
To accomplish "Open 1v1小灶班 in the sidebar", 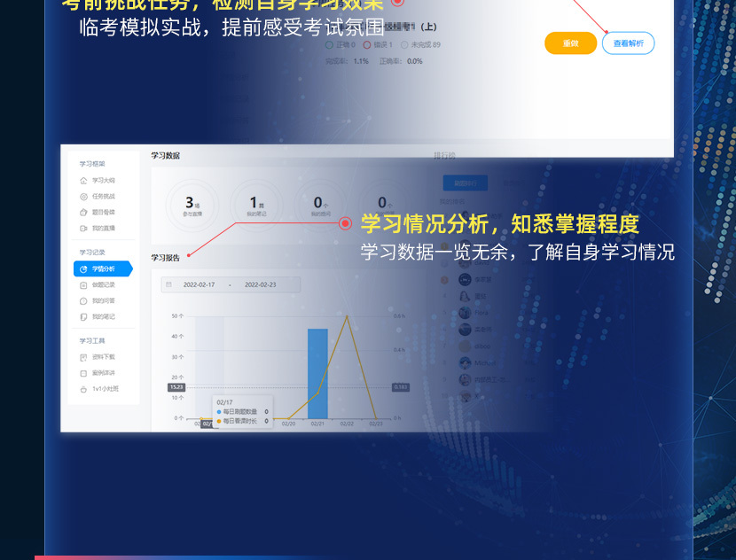I will click(99, 389).
